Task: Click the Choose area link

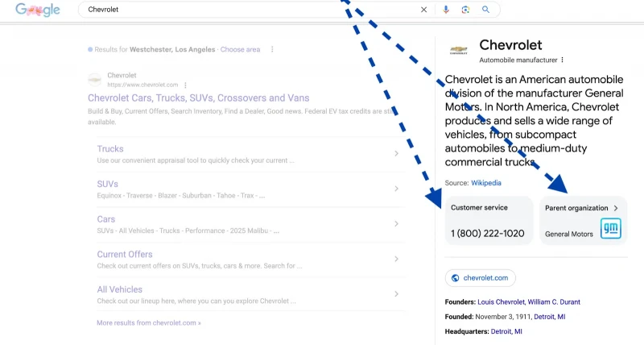Action: coord(240,49)
